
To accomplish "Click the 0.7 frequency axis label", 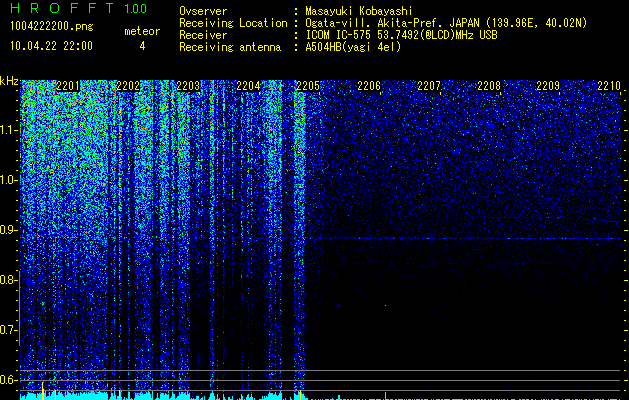I will [8, 330].
